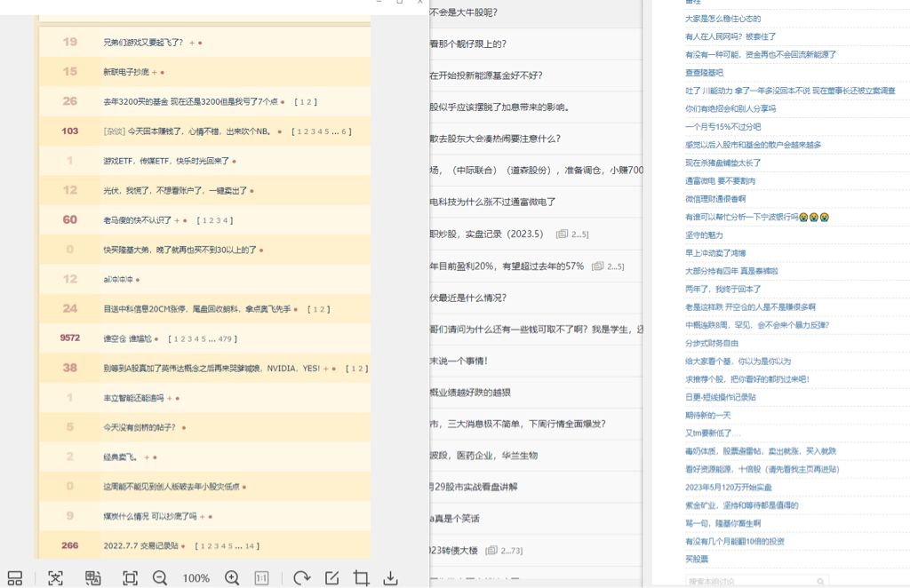910x588 pixels.
Task: Click page number 14 in 交易记录贴 row
Action: tap(250, 546)
